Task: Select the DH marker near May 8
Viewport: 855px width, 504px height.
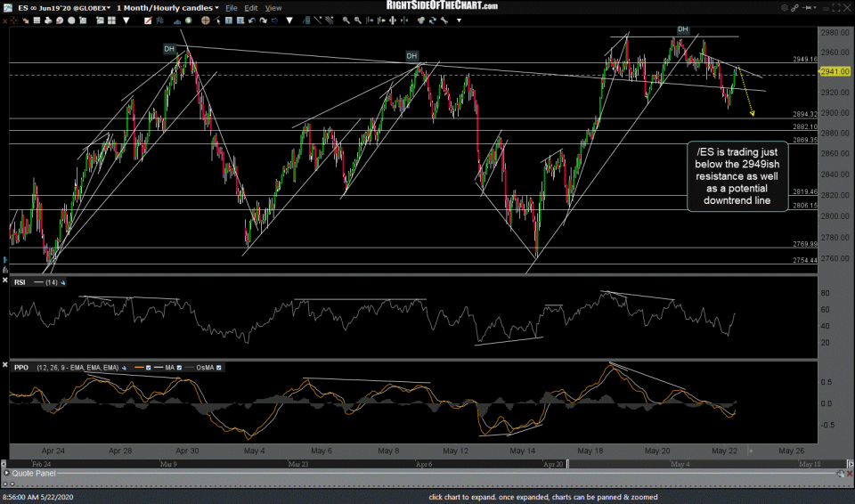Action: pyautogui.click(x=411, y=55)
